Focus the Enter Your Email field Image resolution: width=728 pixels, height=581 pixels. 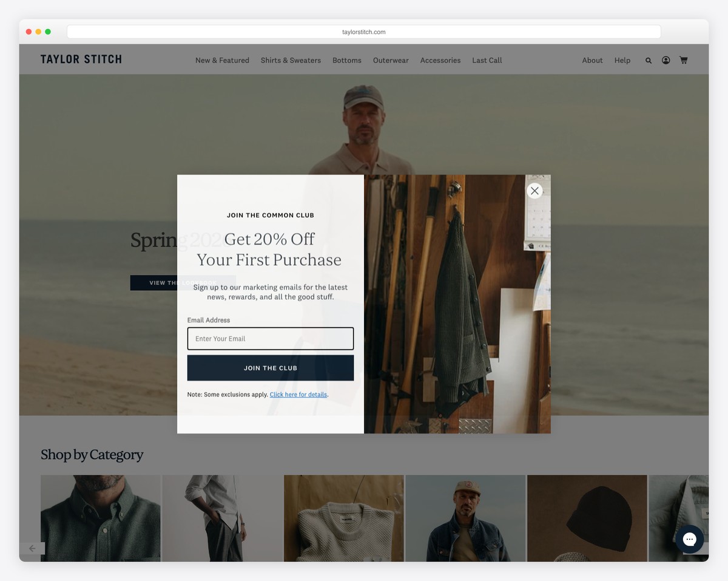click(x=270, y=339)
